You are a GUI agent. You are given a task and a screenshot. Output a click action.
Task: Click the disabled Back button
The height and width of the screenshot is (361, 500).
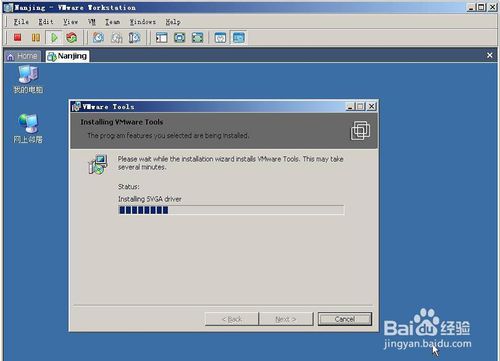tap(232, 319)
